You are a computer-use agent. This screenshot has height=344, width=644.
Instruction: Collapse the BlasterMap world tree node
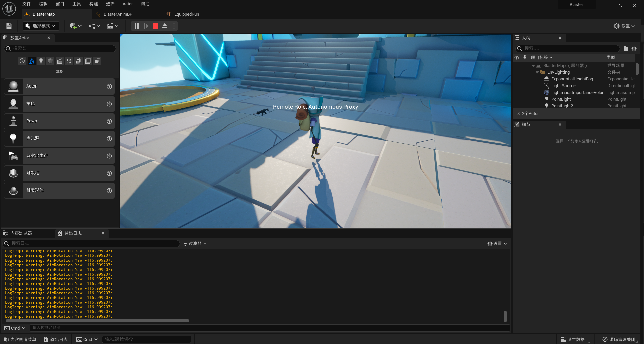533,66
